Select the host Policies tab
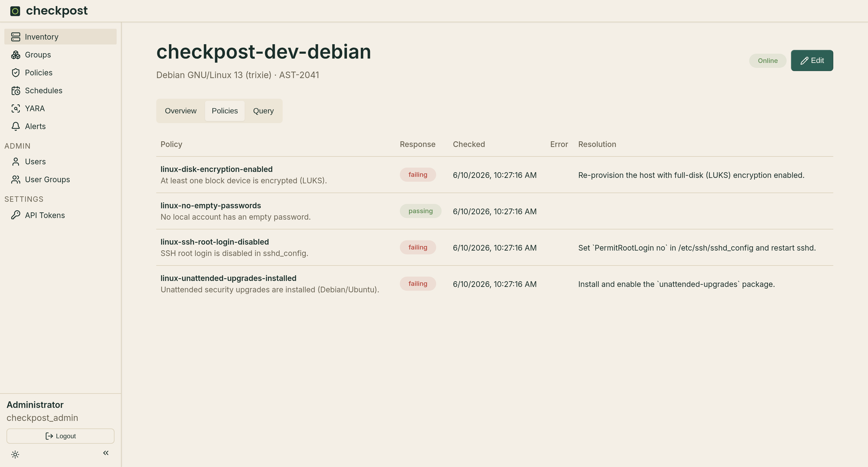868x467 pixels. tap(225, 111)
